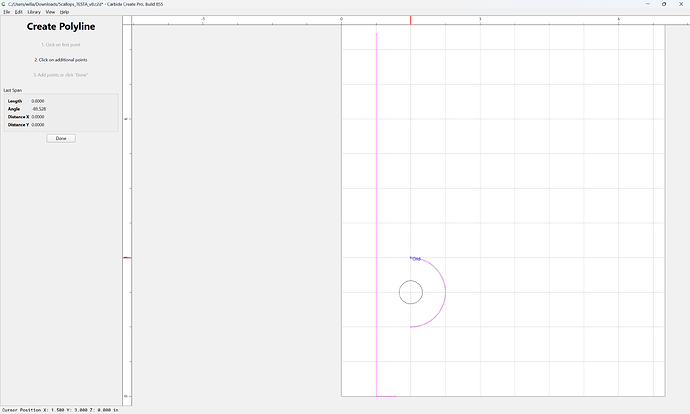Click the '3. Add points or click Done' text
This screenshot has height=414, width=690.
point(61,75)
